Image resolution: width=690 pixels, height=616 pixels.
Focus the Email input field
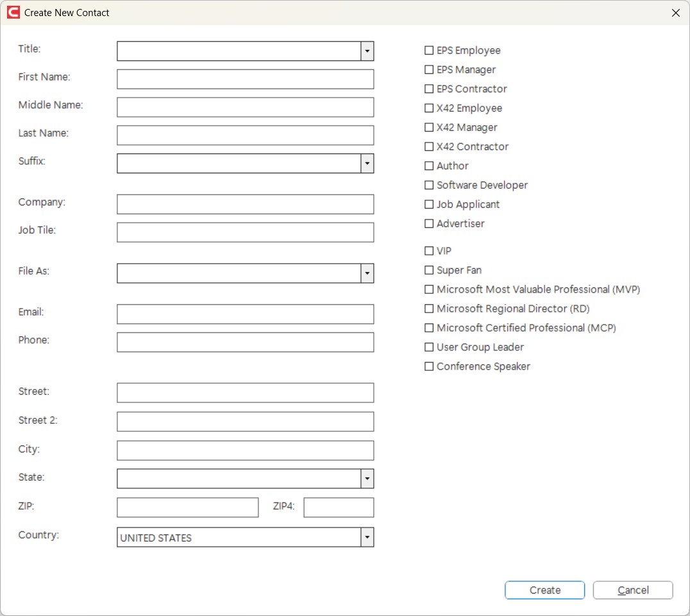click(x=246, y=314)
